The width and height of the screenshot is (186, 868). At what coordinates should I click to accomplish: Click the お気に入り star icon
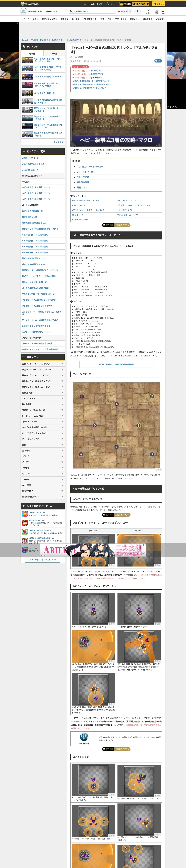click(149, 11)
